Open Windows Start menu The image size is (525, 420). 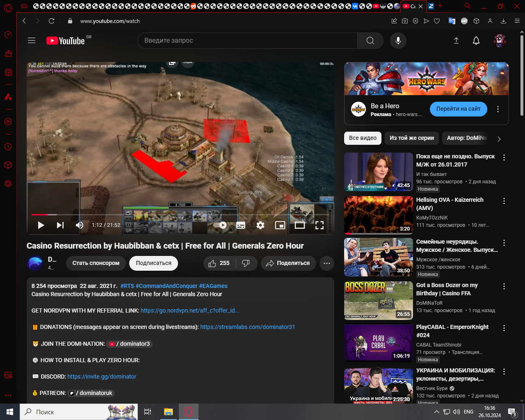click(x=10, y=412)
